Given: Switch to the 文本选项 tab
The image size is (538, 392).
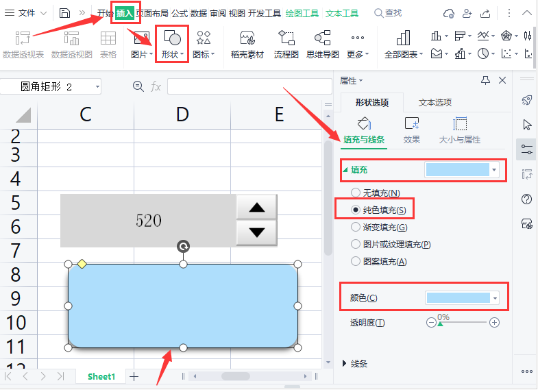Looking at the screenshot, I should pos(435,103).
